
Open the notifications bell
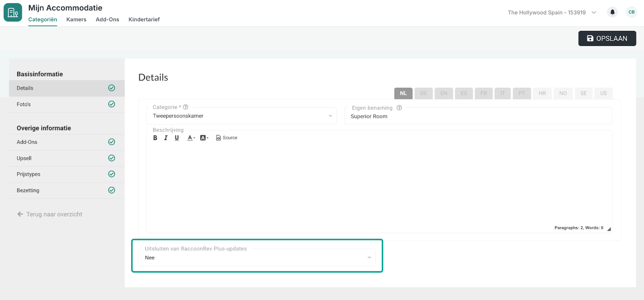(x=612, y=12)
